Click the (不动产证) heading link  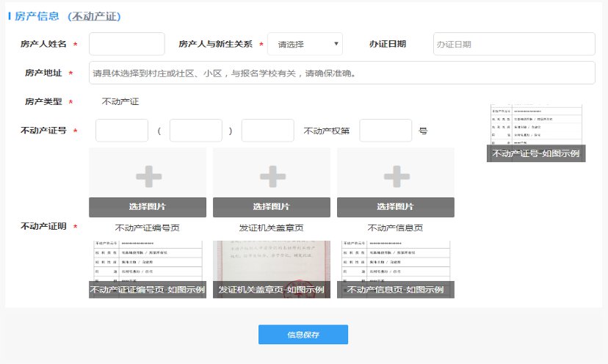95,16
